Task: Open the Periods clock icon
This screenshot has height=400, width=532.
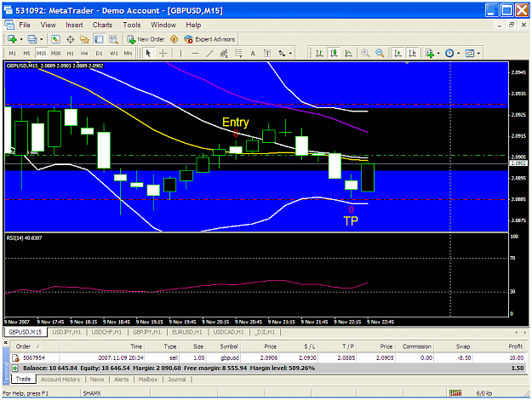Action: tap(449, 54)
